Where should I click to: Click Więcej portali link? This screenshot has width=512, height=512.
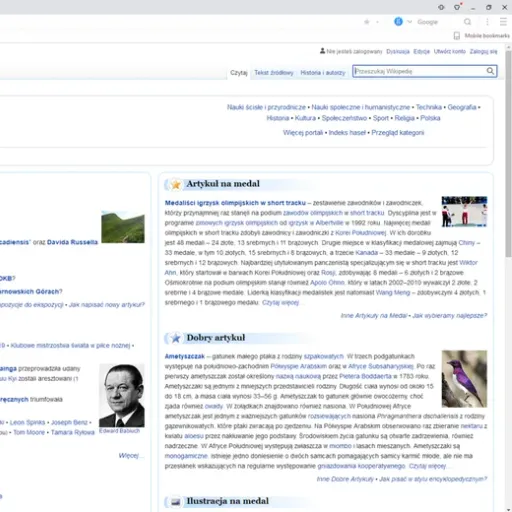coord(303,133)
